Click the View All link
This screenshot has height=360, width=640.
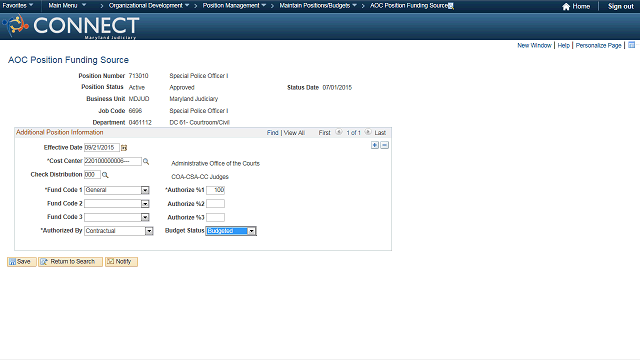294,133
